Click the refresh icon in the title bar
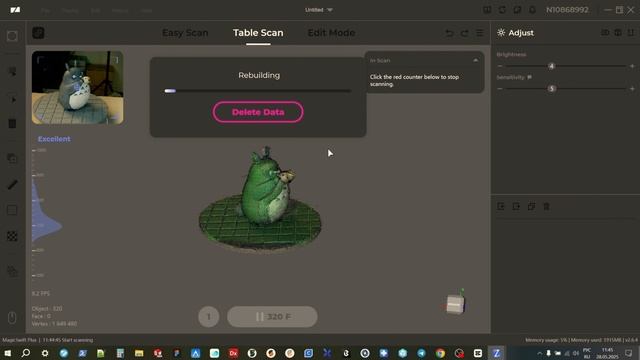Screen dimensions: 640x360 click(x=502, y=10)
